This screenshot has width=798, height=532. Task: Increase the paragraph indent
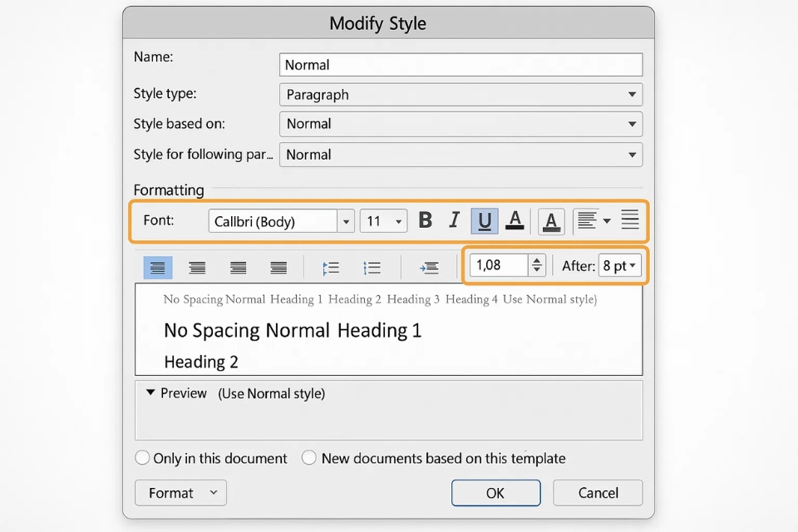pos(429,266)
